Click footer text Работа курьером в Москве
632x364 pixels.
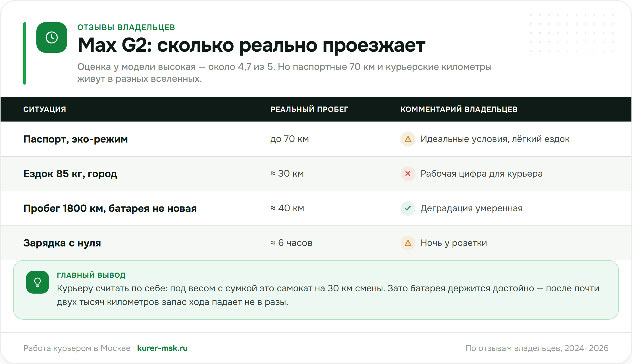[x=77, y=348]
